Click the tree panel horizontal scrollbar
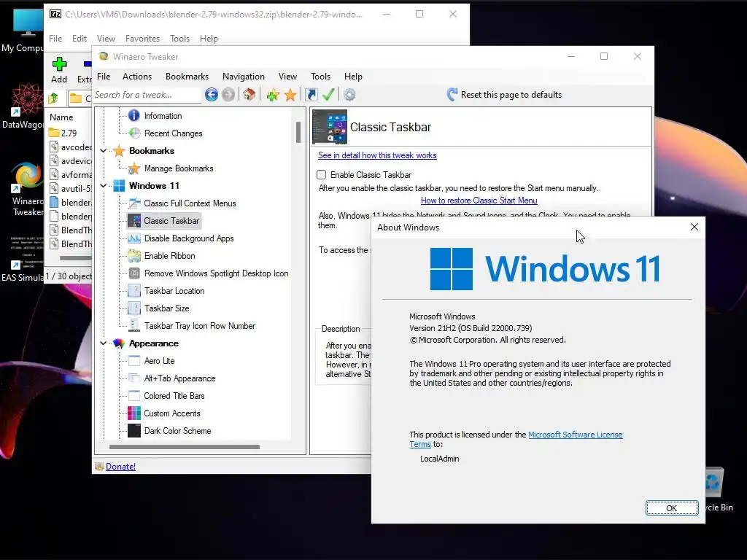Screen dimensions: 747x560 coord(185,447)
